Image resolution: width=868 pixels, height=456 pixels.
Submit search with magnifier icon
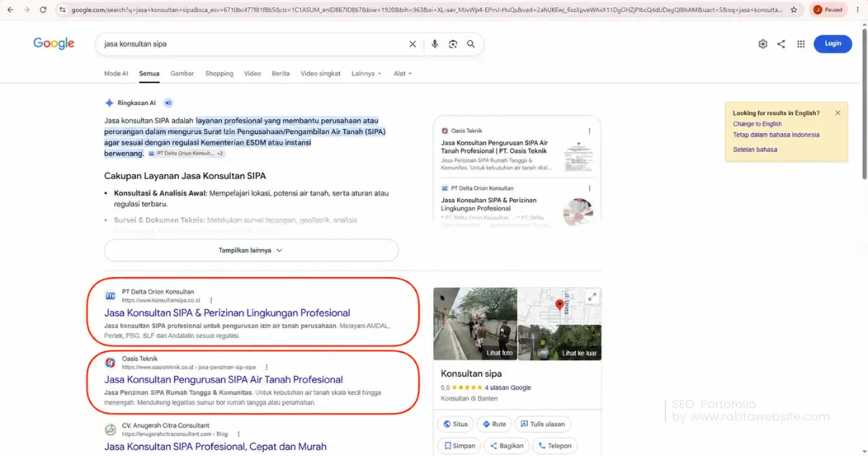(x=471, y=44)
